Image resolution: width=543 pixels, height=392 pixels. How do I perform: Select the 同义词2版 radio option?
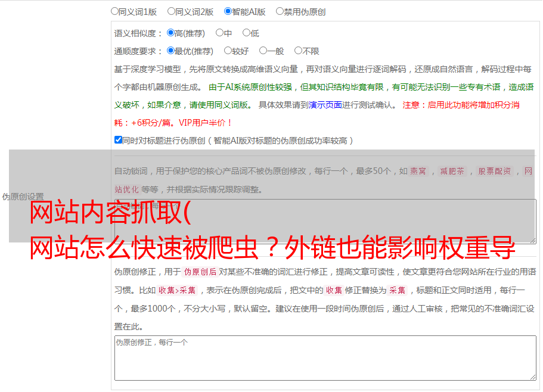pos(171,11)
